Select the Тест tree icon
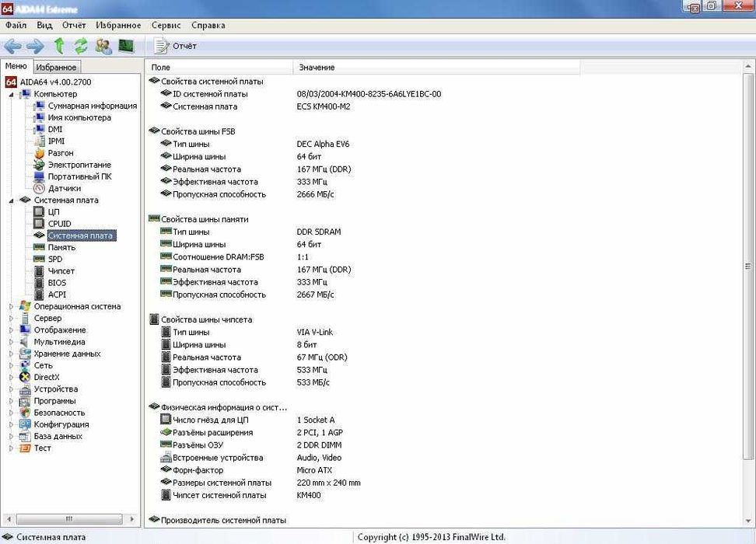Image resolution: width=756 pixels, height=544 pixels. [x=25, y=448]
